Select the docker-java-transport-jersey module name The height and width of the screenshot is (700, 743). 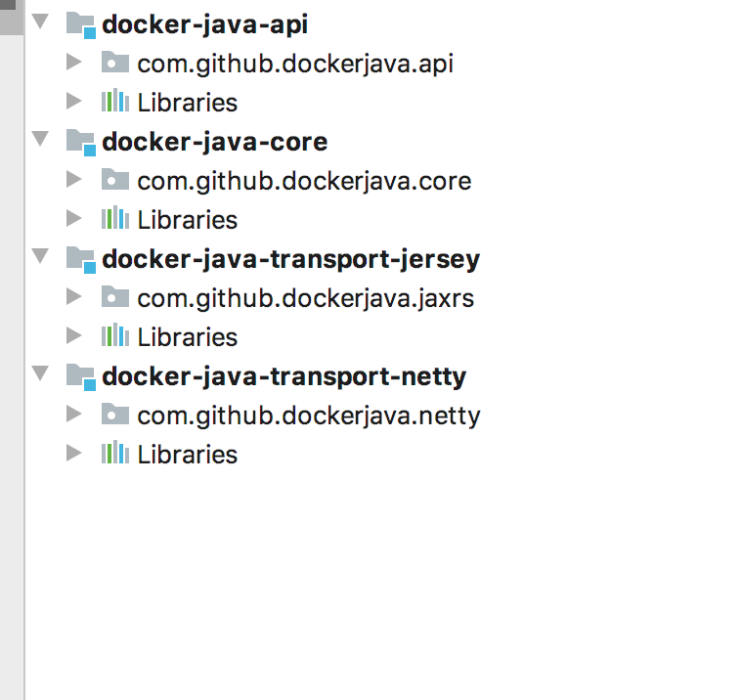[x=291, y=260]
